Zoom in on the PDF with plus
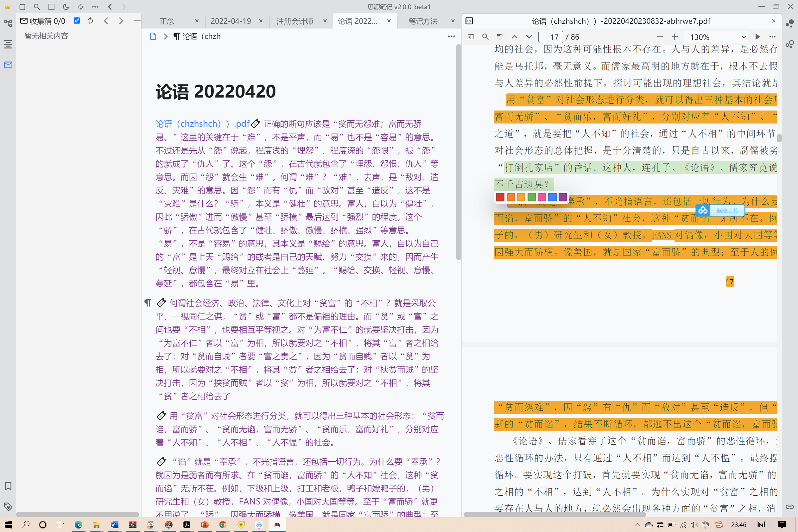Image resolution: width=798 pixels, height=532 pixels. pyautogui.click(x=674, y=37)
